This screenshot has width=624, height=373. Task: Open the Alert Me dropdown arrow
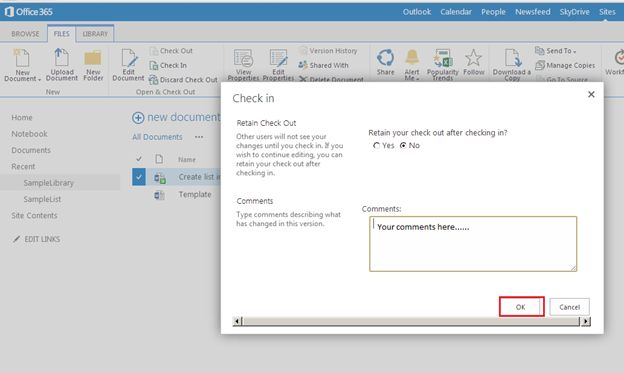417,79
